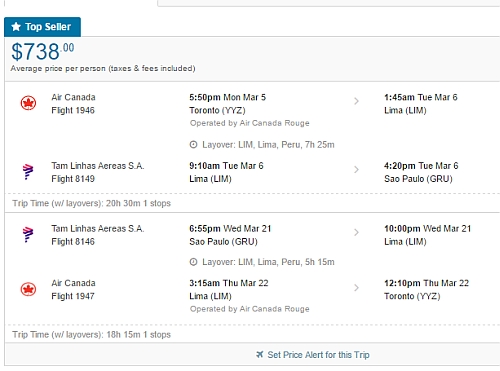Click the airplane icon next to Set Price Alert
Screen dimensions: 500x371
(x=260, y=354)
